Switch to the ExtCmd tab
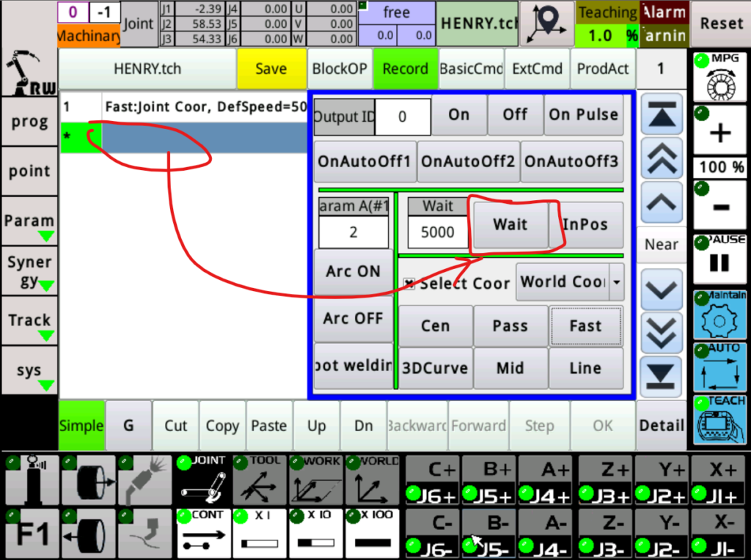 pyautogui.click(x=537, y=69)
